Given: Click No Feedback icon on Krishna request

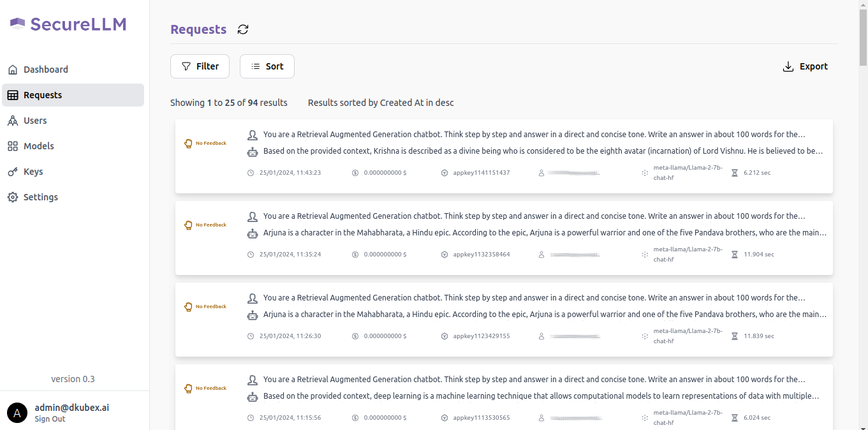Looking at the screenshot, I should click(188, 144).
